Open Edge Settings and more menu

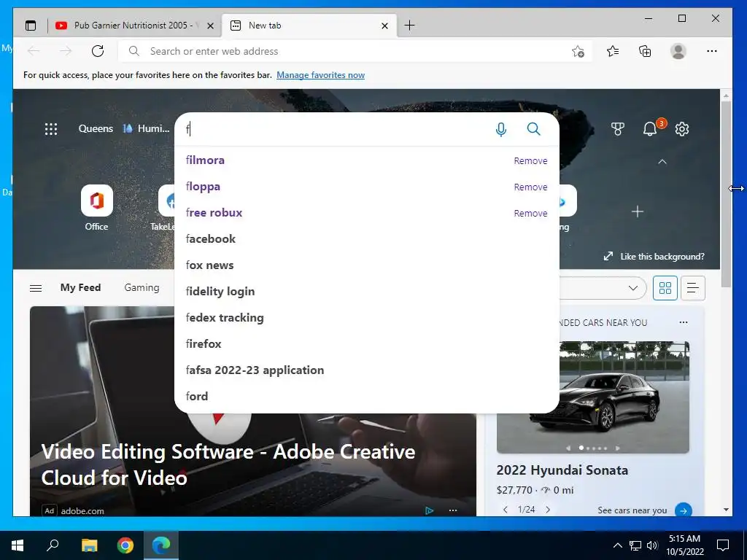point(712,51)
